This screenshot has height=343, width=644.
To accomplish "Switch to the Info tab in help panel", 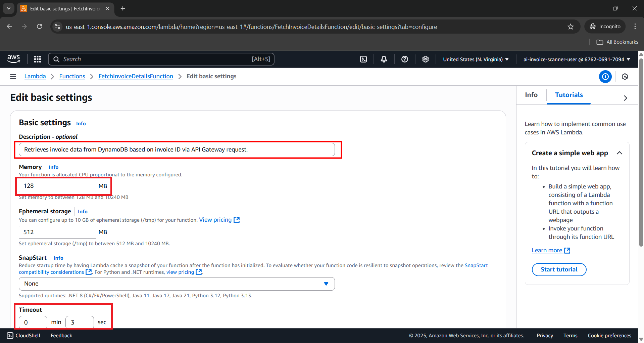I will tap(531, 95).
